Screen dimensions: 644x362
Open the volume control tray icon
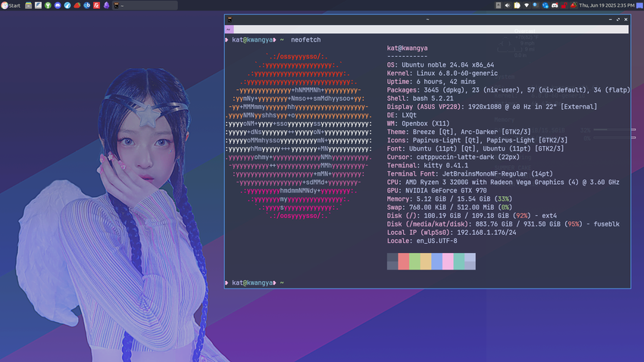point(508,5)
